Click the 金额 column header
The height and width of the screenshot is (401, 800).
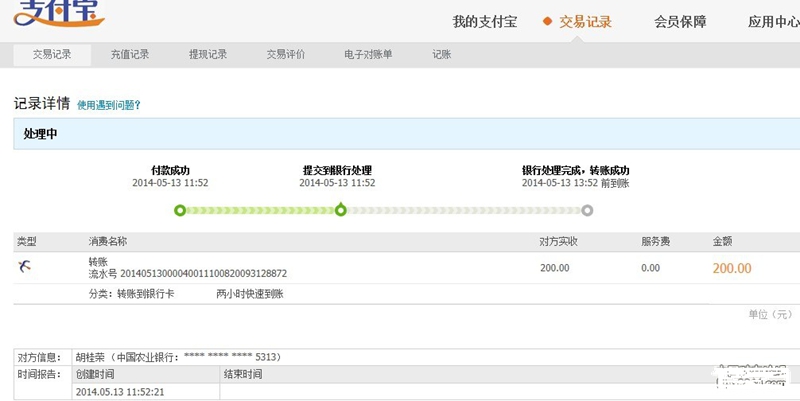click(722, 241)
